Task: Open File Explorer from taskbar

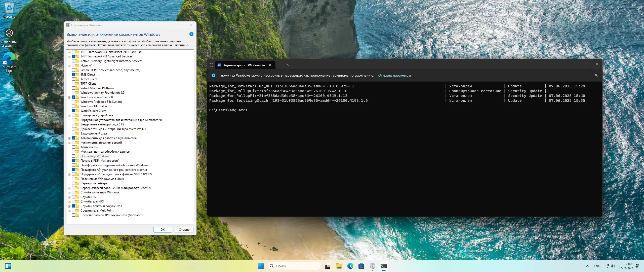Action: point(339,266)
